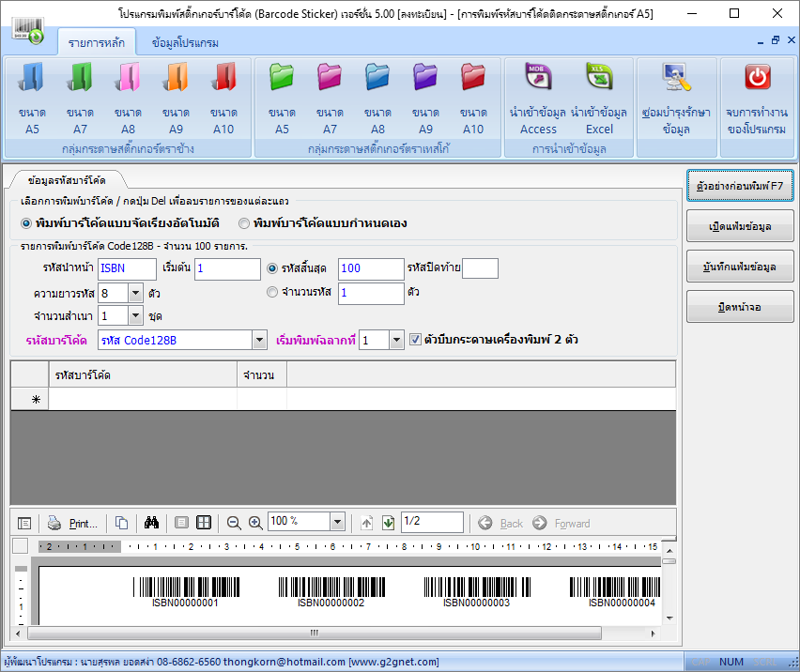Switch to single page view icon
This screenshot has height=672, width=800.
tap(181, 523)
